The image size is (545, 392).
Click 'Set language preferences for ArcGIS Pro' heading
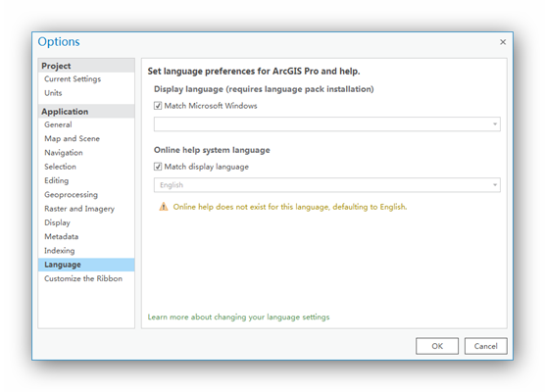click(254, 72)
